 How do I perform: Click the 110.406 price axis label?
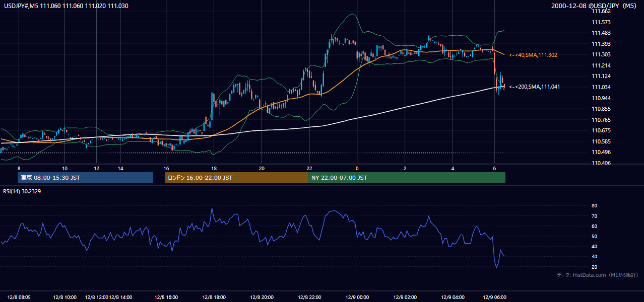(x=601, y=163)
